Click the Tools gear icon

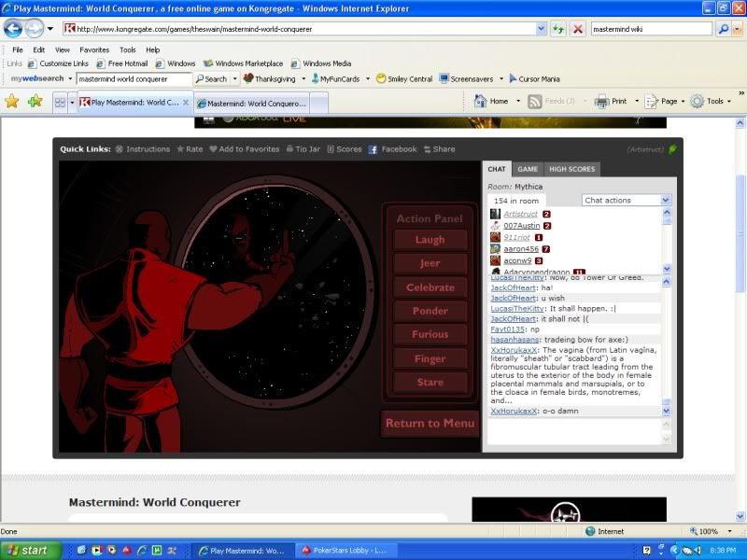[697, 101]
